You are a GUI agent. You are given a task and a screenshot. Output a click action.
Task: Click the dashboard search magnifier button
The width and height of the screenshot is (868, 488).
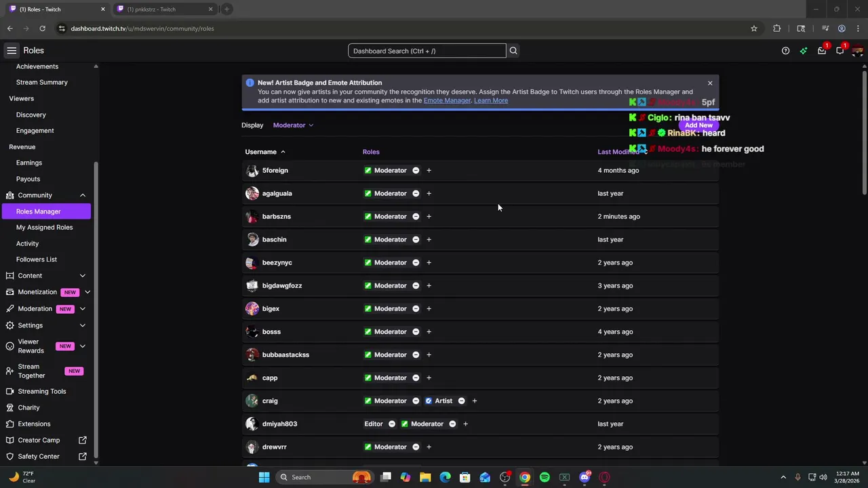(x=513, y=51)
